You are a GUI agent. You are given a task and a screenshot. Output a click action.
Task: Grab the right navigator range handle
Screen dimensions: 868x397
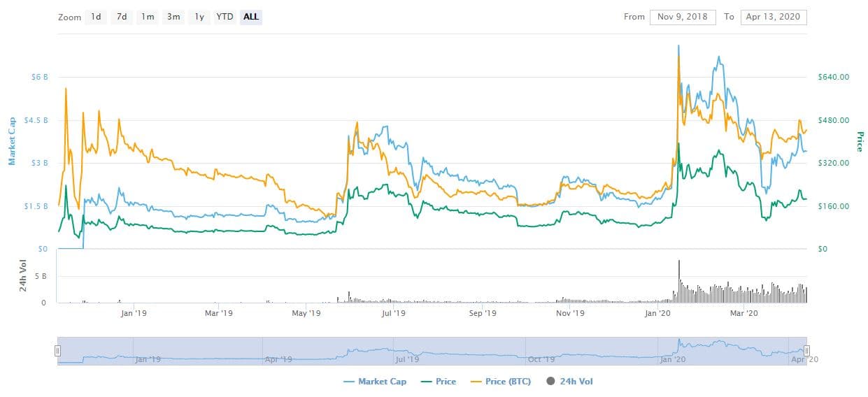pyautogui.click(x=806, y=351)
